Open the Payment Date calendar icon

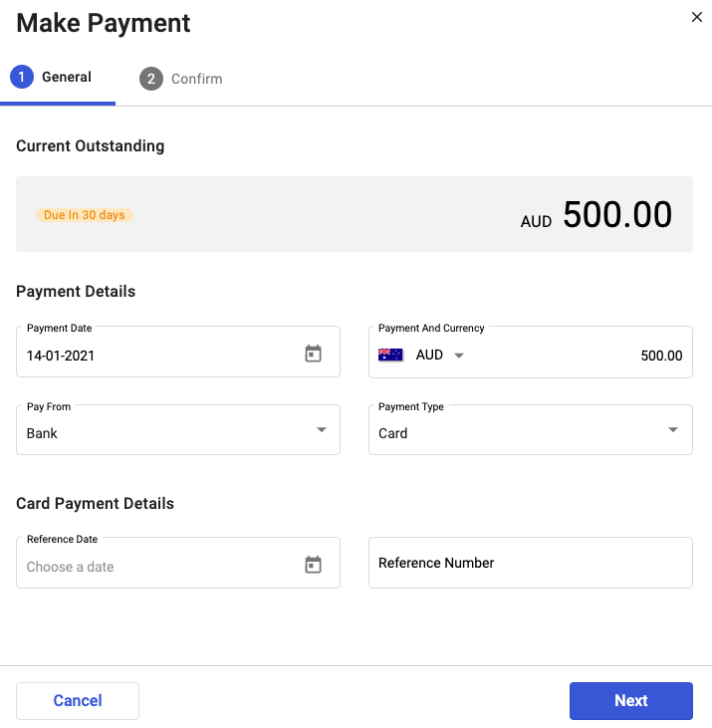coord(313,354)
